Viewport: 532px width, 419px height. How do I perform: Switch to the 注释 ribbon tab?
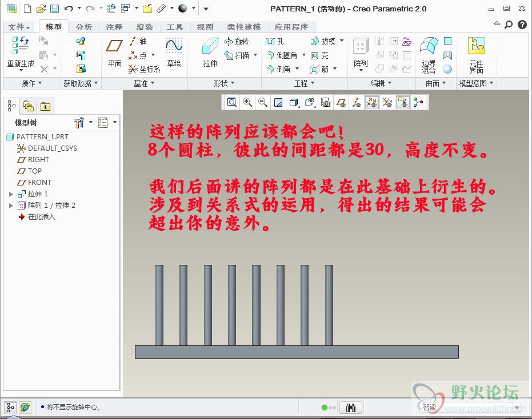coord(114,27)
